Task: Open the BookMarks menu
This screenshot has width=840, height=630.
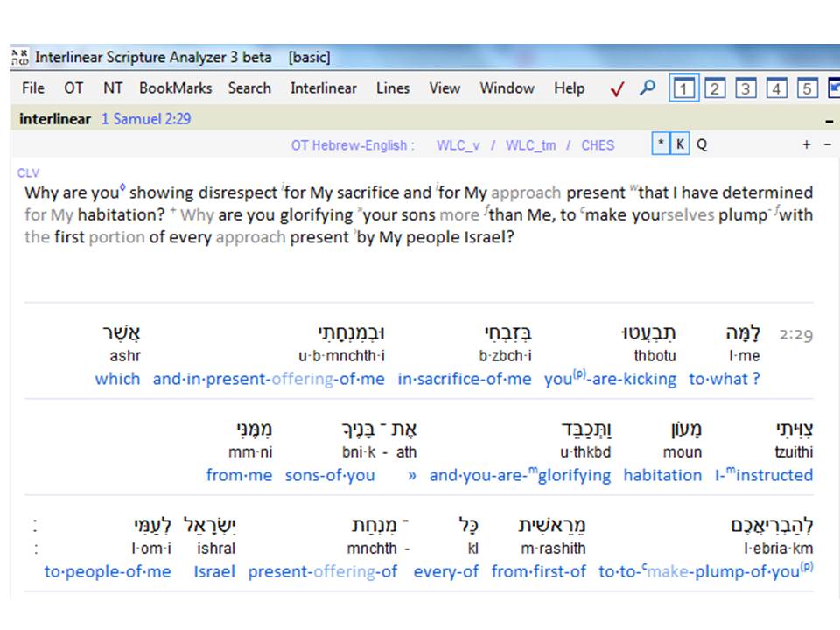Action: click(175, 87)
